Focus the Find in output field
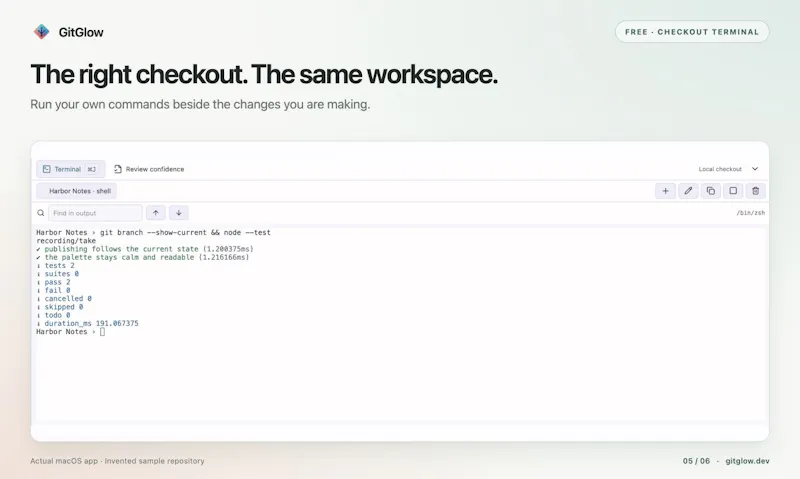Image resolution: width=800 pixels, height=479 pixels. pos(95,213)
